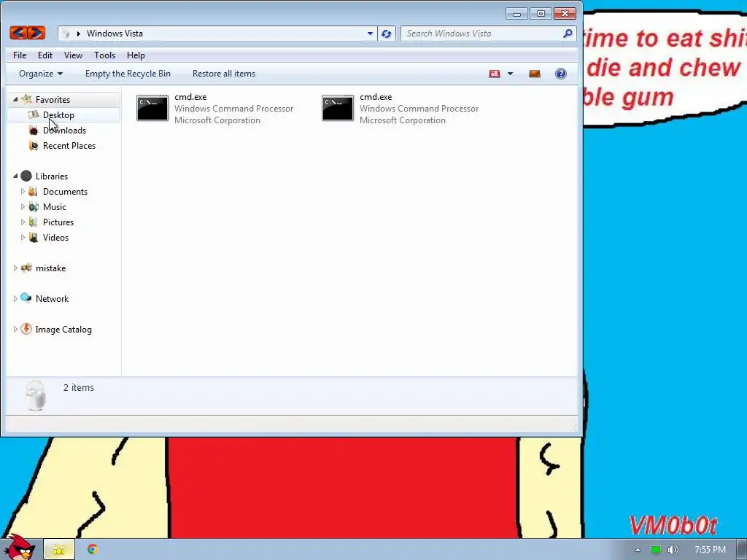Select the first cmd.exe icon
Viewport: 747px width, 560px height.
[x=152, y=108]
